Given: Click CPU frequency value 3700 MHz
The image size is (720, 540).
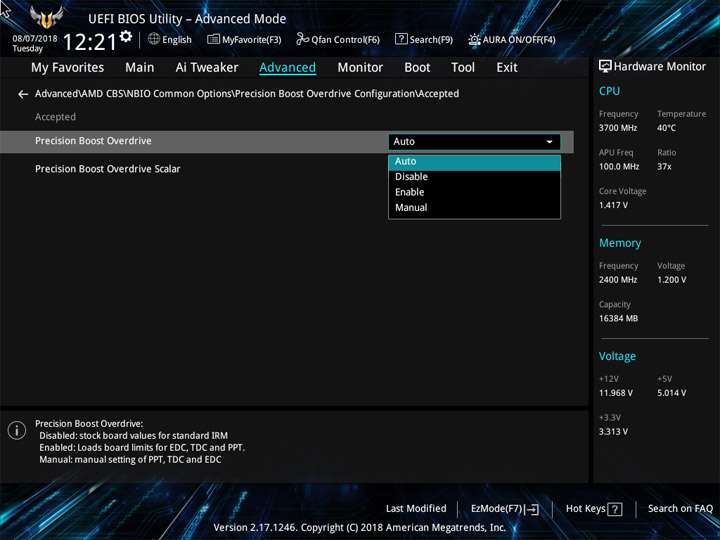Looking at the screenshot, I should tap(618, 128).
